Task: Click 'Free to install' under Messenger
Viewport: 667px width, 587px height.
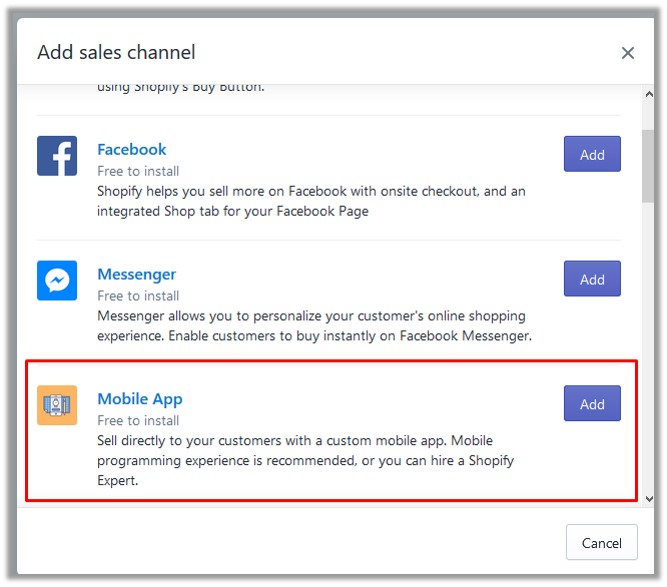Action: [x=138, y=296]
